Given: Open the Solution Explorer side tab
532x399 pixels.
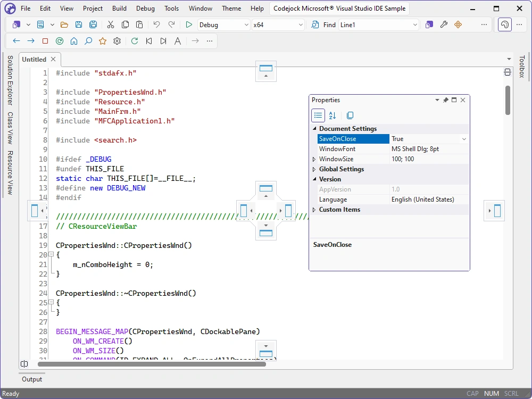Looking at the screenshot, I should click(x=10, y=80).
